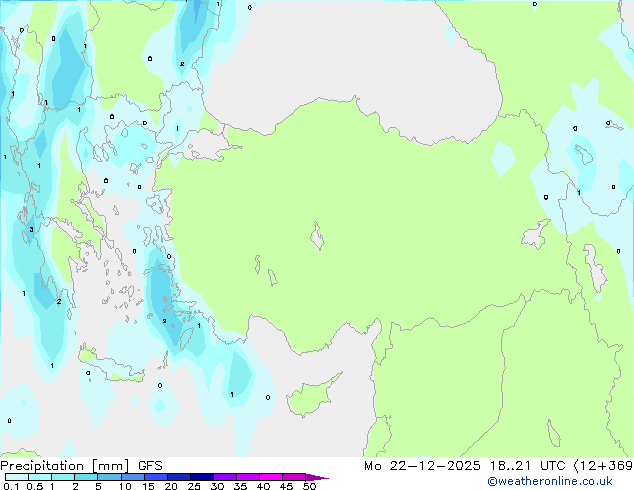Screen dimensions: 634x490
Task: Click the weatheronline.co.uk copyright link
Action: 550,481
